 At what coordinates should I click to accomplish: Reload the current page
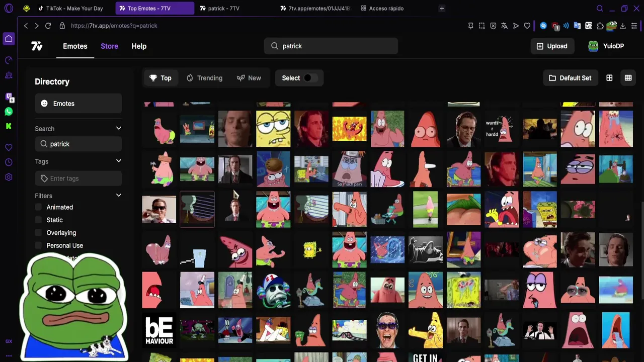[x=48, y=26]
